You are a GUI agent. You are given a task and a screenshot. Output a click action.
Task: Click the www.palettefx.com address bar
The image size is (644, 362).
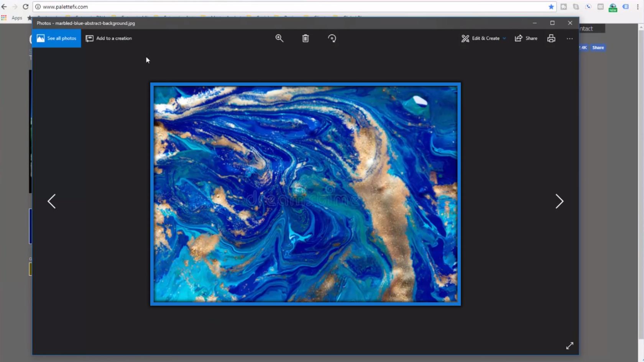pyautogui.click(x=294, y=7)
